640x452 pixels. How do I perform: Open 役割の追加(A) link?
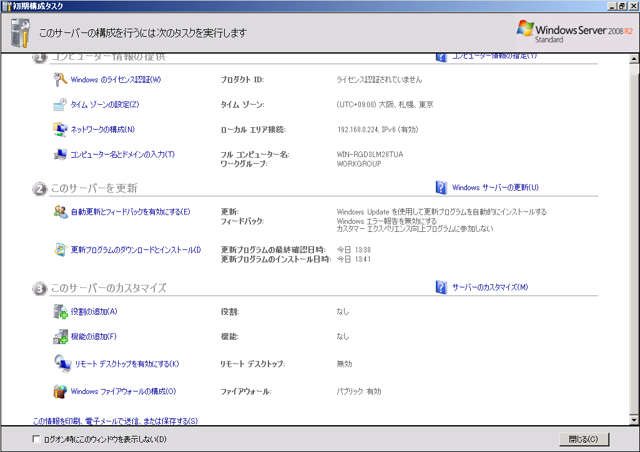point(94,312)
